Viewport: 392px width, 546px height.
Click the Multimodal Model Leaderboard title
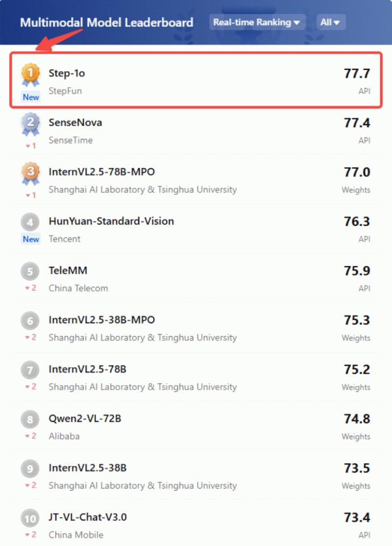coord(106,23)
